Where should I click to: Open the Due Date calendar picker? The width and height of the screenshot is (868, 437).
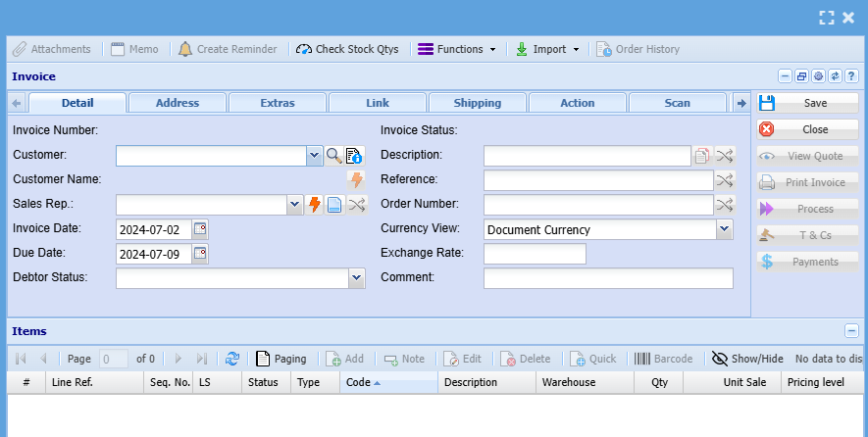(200, 254)
